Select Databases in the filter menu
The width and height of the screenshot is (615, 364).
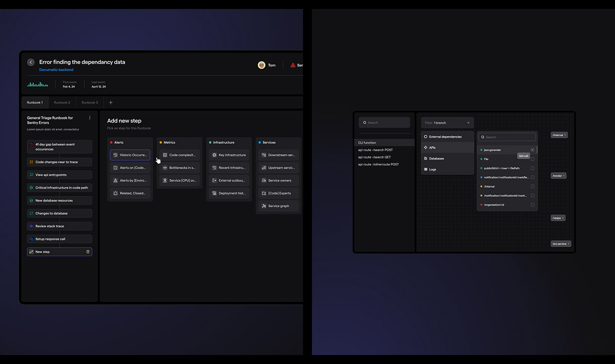[x=436, y=159]
